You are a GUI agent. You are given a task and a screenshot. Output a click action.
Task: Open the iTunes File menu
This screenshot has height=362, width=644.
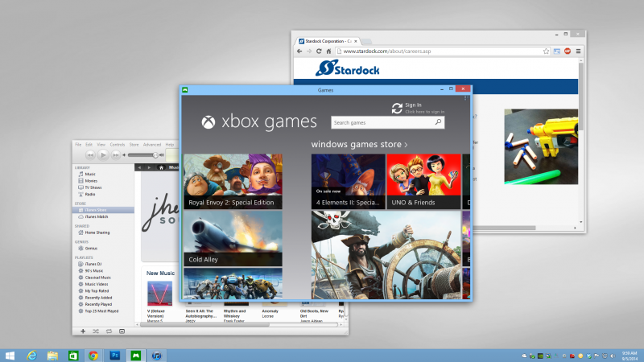(78, 145)
